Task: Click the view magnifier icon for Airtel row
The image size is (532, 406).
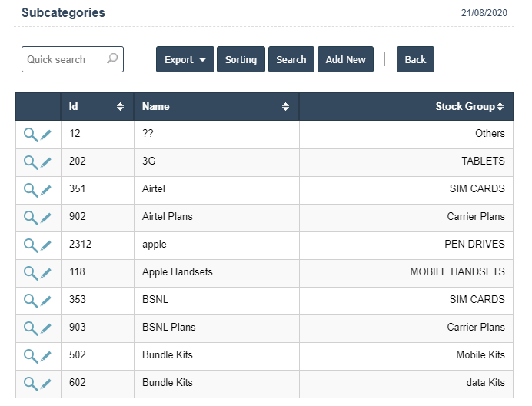Action: point(30,189)
